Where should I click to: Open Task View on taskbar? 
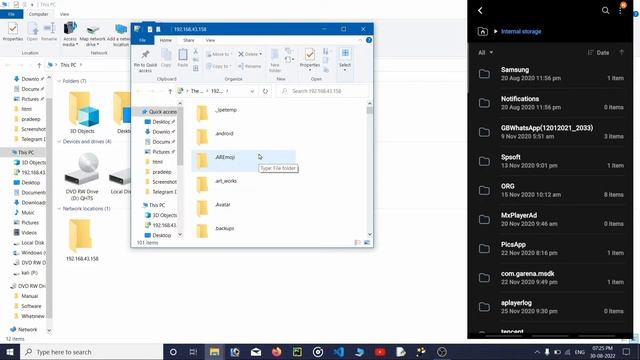[193, 352]
